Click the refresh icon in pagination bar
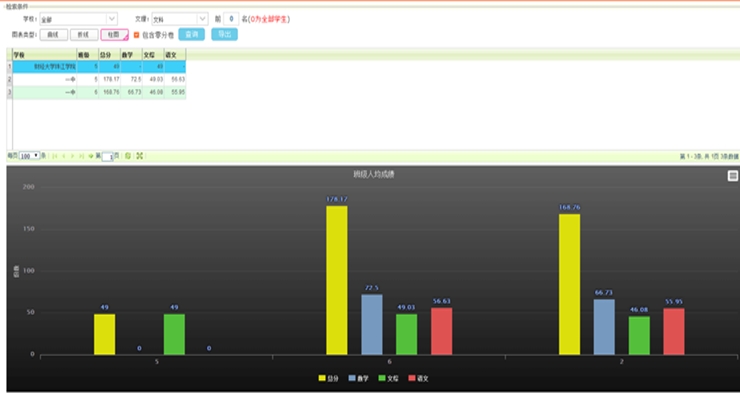 [x=128, y=156]
